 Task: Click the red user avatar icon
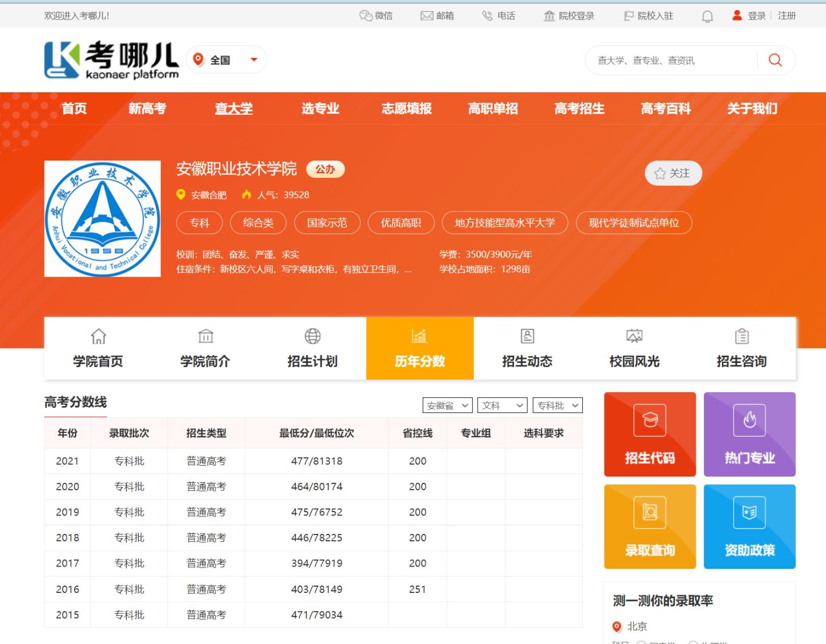tap(737, 15)
